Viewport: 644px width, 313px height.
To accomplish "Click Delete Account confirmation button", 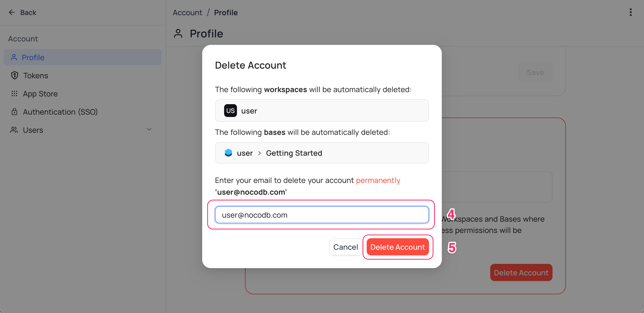I will point(397,247).
